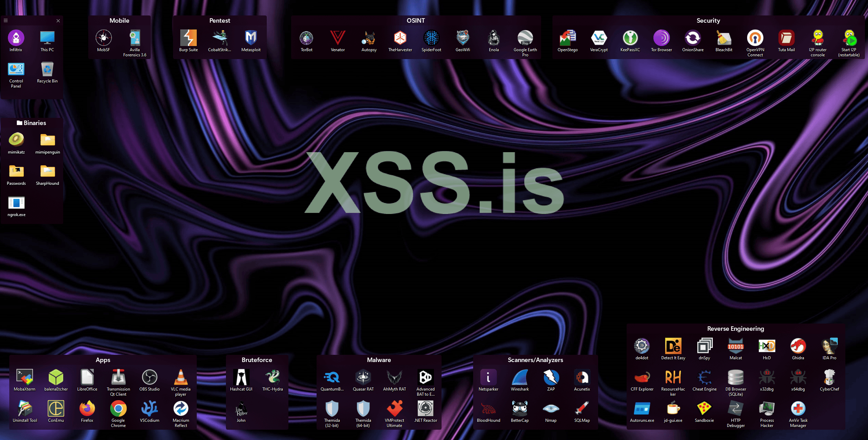Image resolution: width=868 pixels, height=440 pixels.
Task: Launch Wireshark from Scanners/Analyzers group
Action: pos(519,378)
